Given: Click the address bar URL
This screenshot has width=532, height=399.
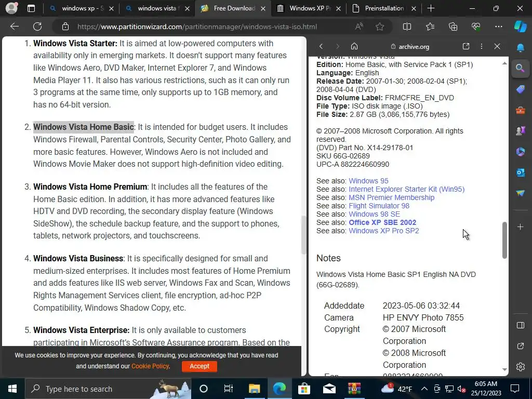Looking at the screenshot, I should [x=197, y=27].
